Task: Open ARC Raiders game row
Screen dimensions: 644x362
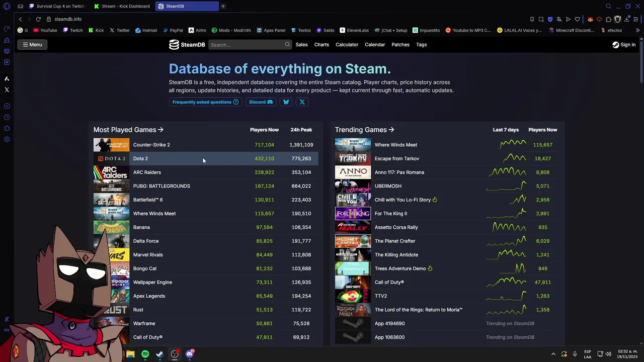Action: [206, 172]
